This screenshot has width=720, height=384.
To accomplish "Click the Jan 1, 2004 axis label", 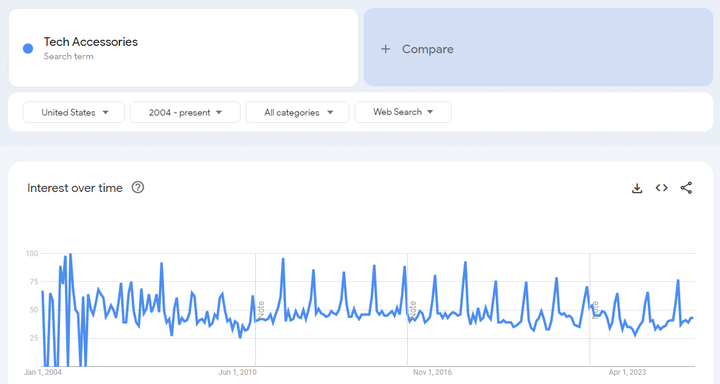I will tap(43, 372).
